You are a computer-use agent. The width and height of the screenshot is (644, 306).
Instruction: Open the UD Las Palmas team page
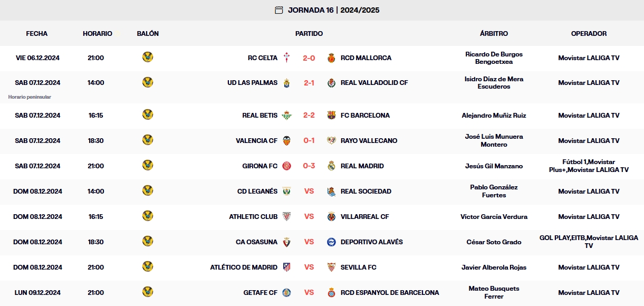point(252,82)
